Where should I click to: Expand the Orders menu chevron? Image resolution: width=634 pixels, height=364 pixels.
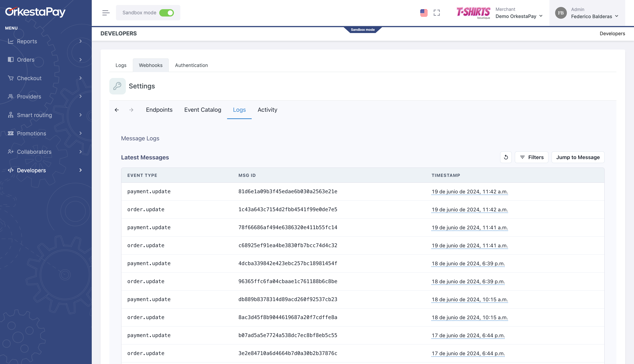[x=81, y=59]
